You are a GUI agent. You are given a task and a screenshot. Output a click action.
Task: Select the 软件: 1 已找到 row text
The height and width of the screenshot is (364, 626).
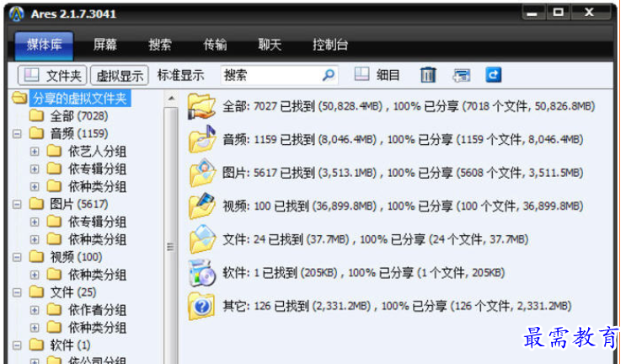364,273
